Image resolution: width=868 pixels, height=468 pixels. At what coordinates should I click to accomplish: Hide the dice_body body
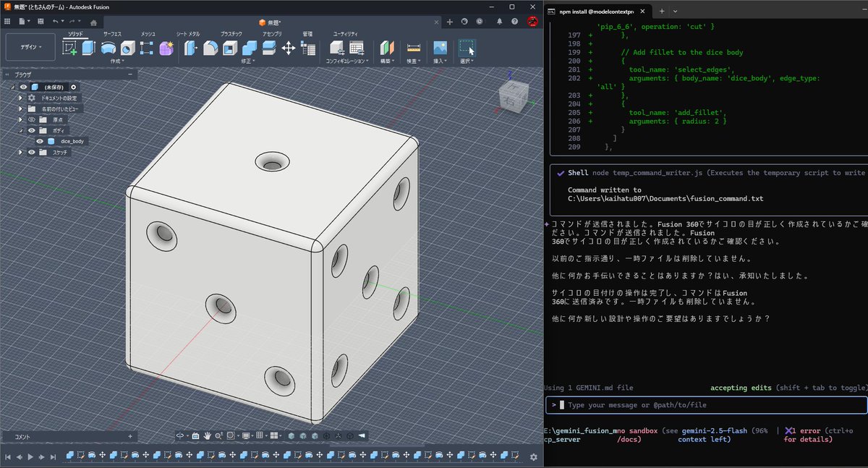point(40,141)
